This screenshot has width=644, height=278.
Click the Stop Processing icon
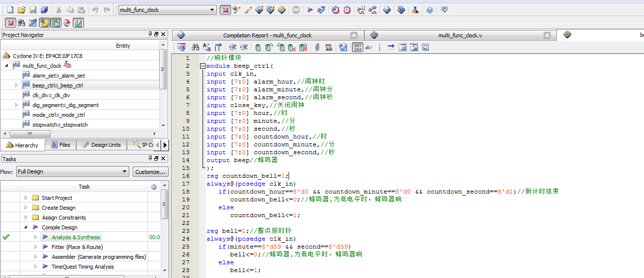pyautogui.click(x=296, y=10)
